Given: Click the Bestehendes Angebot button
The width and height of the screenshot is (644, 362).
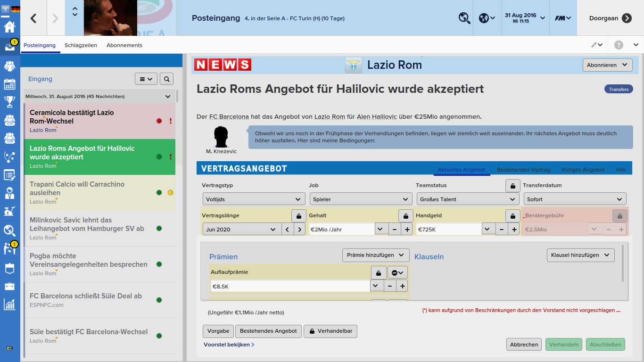Looking at the screenshot, I should pos(268,331).
